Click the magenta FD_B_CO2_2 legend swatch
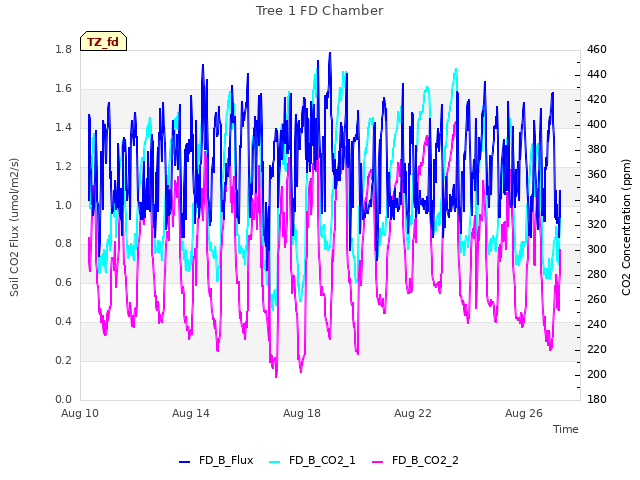This screenshot has height=480, width=640. [378, 462]
